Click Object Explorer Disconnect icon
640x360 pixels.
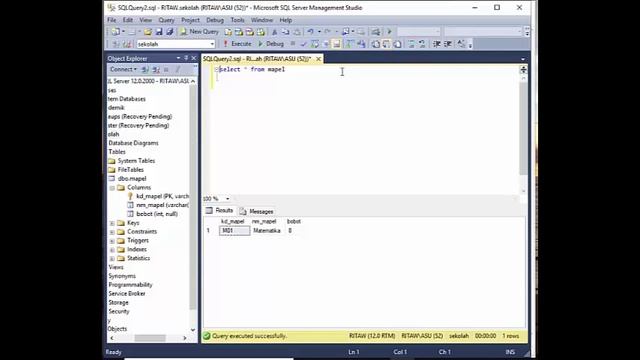pyautogui.click(x=156, y=69)
